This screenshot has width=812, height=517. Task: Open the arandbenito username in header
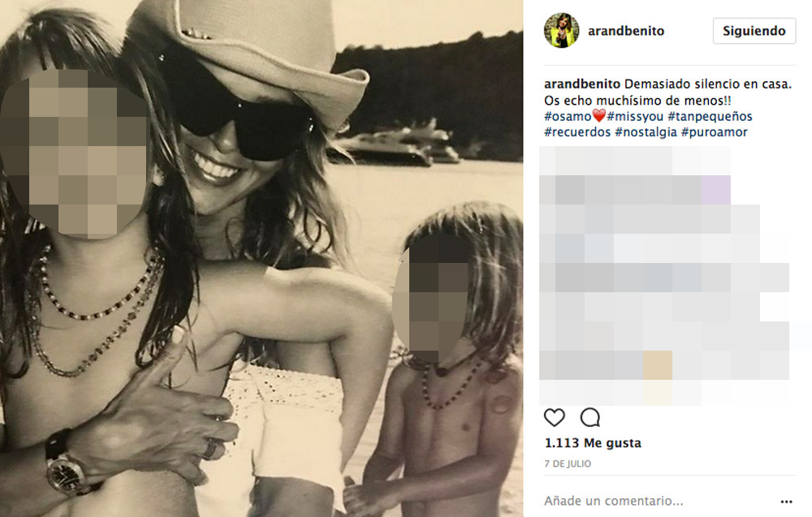[626, 31]
